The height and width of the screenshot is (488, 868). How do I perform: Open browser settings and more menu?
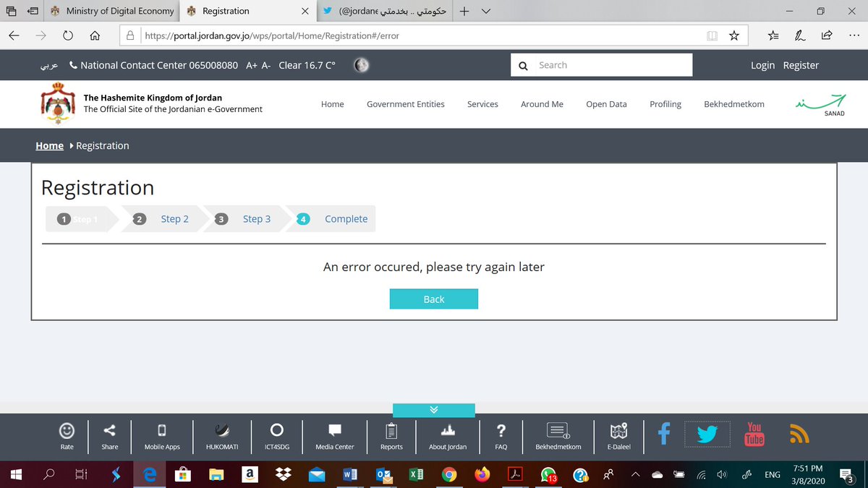pyautogui.click(x=854, y=35)
